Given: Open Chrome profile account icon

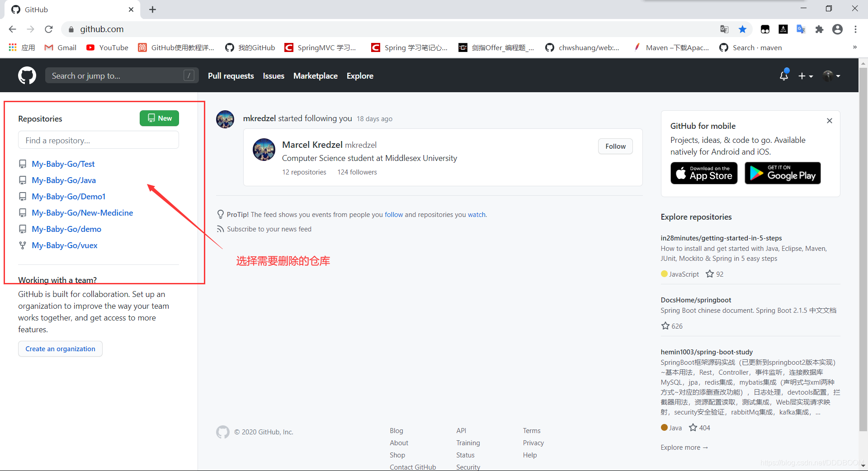Looking at the screenshot, I should tap(837, 29).
